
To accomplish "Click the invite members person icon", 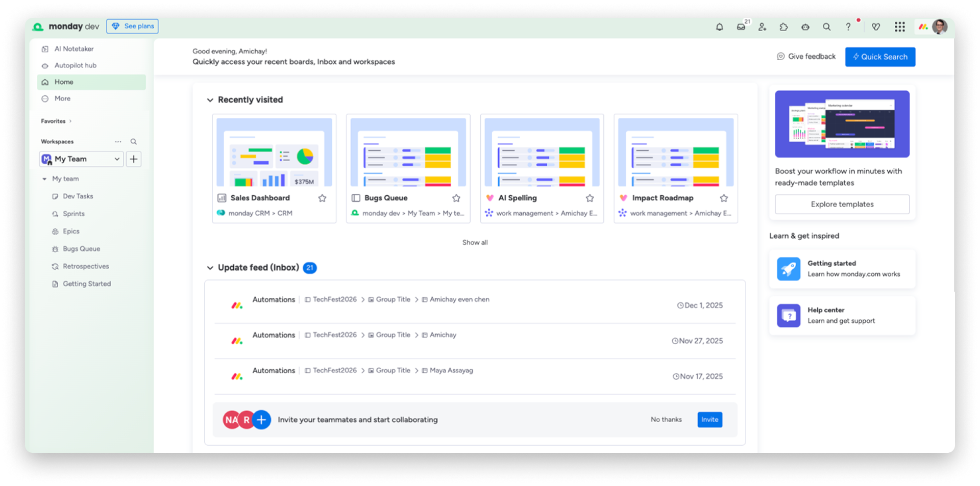I will click(762, 27).
